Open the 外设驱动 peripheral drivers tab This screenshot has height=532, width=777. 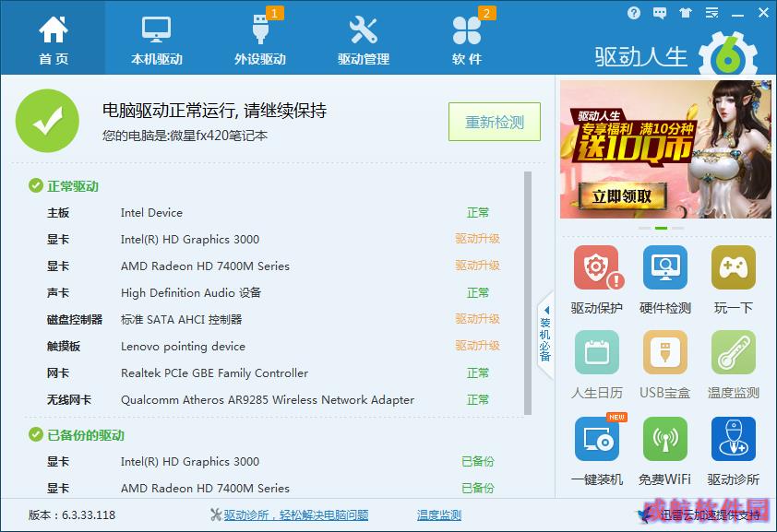[260, 39]
